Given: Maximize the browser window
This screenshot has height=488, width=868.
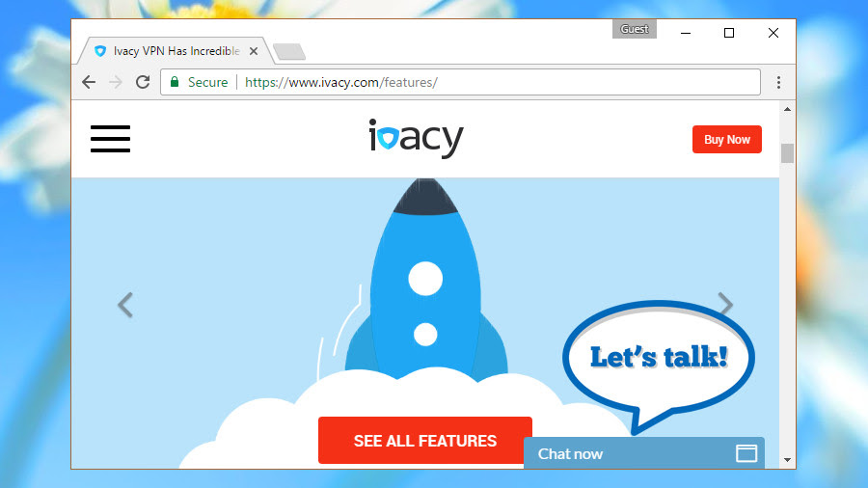Looking at the screenshot, I should tap(729, 33).
